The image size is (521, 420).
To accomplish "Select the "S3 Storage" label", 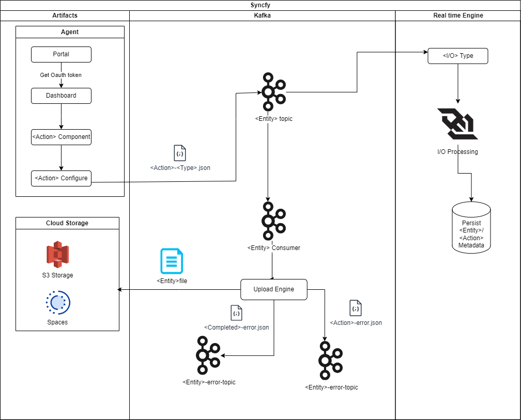I will pyautogui.click(x=57, y=275).
